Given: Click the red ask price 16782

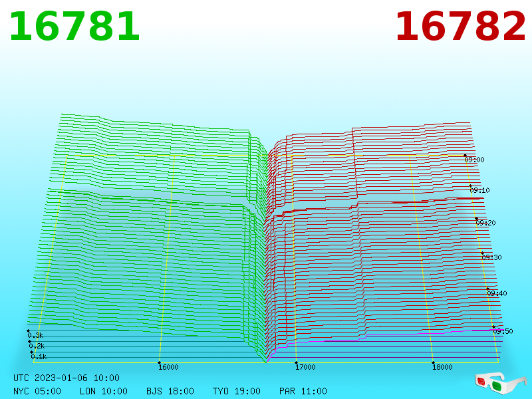Looking at the screenshot, I should [461, 27].
